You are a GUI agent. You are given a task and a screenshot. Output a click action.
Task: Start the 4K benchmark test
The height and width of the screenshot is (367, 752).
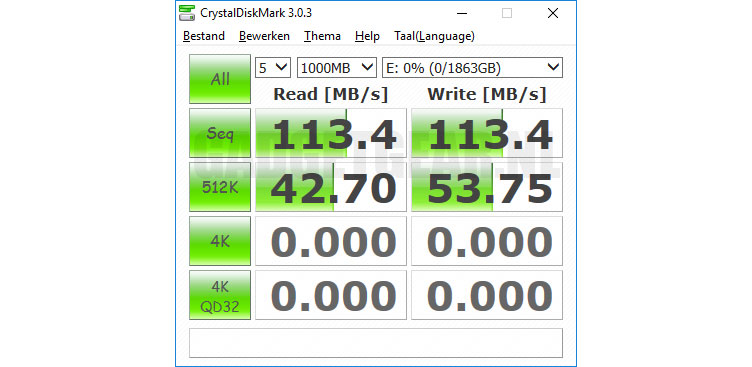point(220,241)
